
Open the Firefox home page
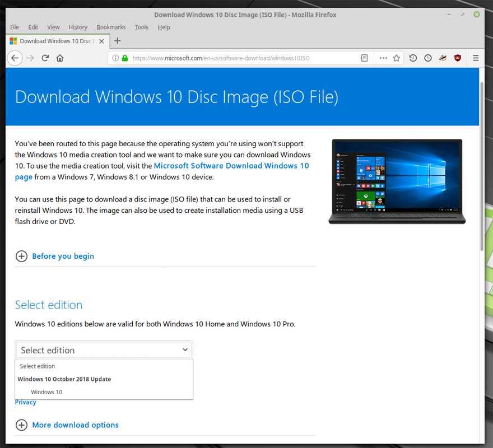(x=60, y=58)
